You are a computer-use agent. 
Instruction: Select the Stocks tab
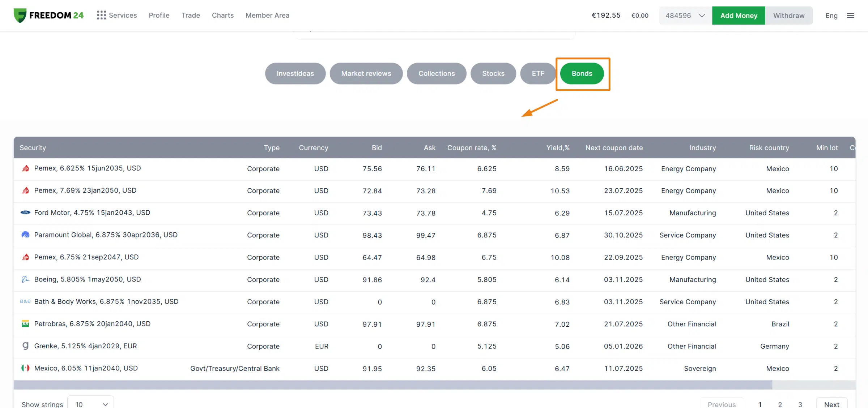click(493, 73)
